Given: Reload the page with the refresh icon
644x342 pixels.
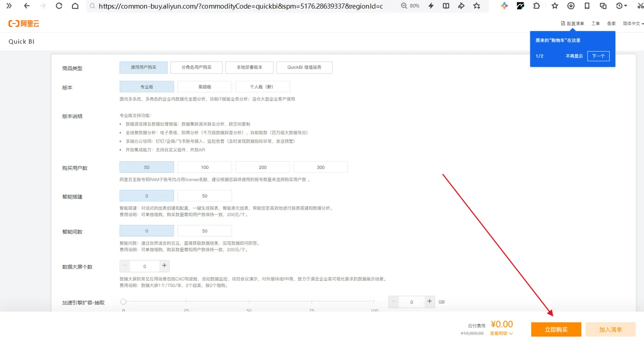Looking at the screenshot, I should click(59, 6).
